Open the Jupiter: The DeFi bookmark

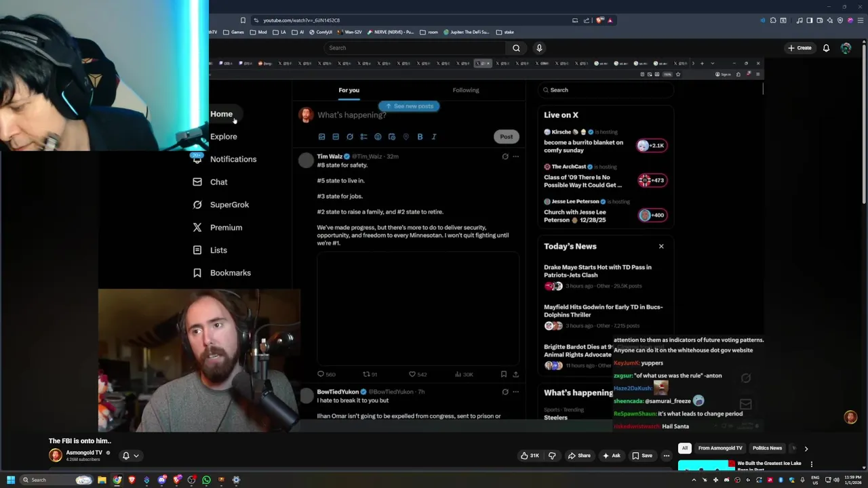467,32
